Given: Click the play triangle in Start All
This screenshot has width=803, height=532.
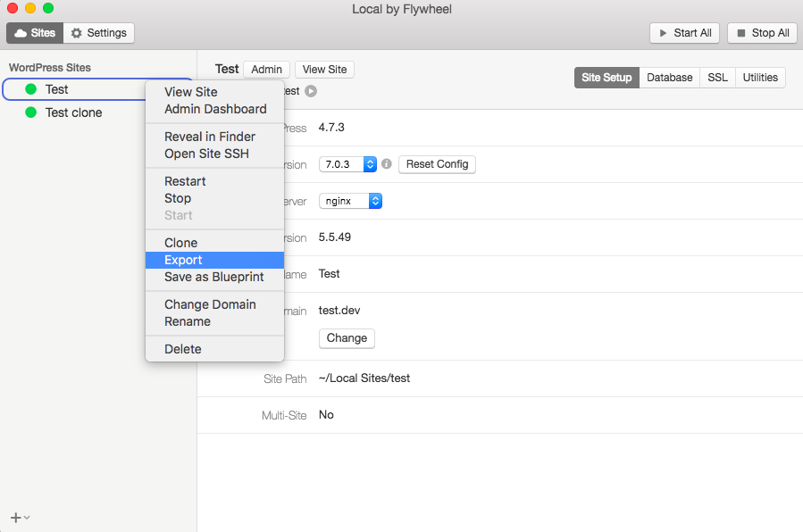Looking at the screenshot, I should [663, 33].
